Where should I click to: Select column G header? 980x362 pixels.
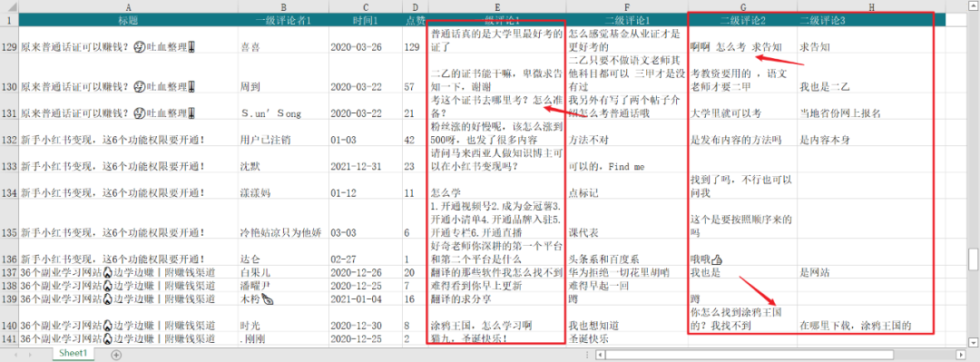(742, 7)
